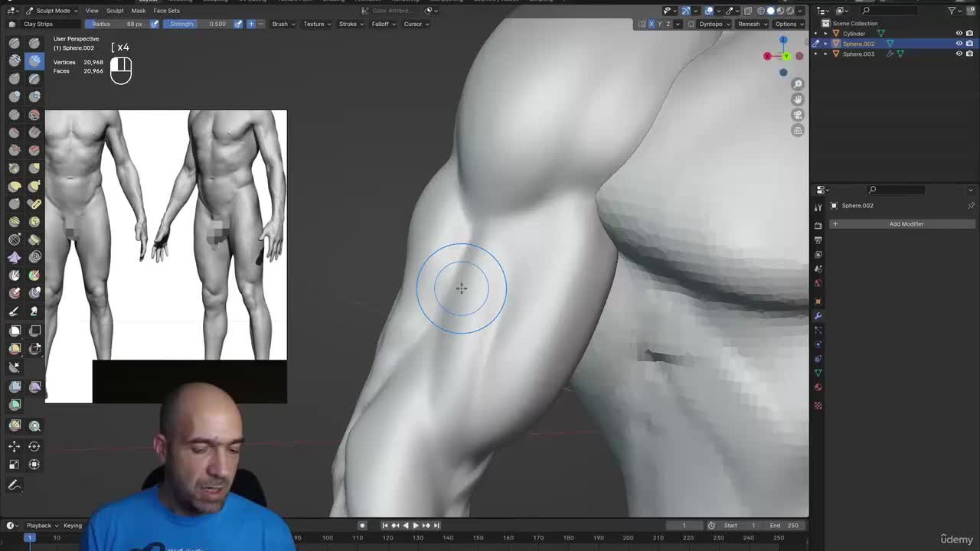Open the Sculpt menu
The image size is (980, 551).
[x=115, y=11]
